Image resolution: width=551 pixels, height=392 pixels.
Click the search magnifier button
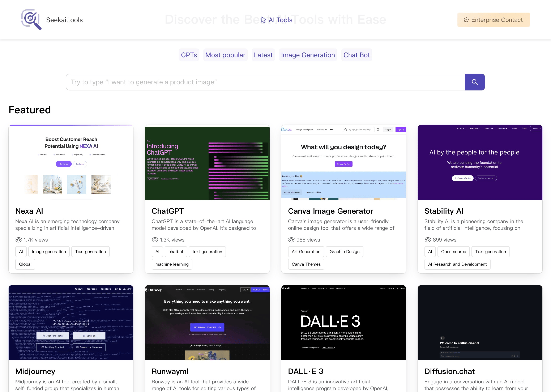click(474, 82)
